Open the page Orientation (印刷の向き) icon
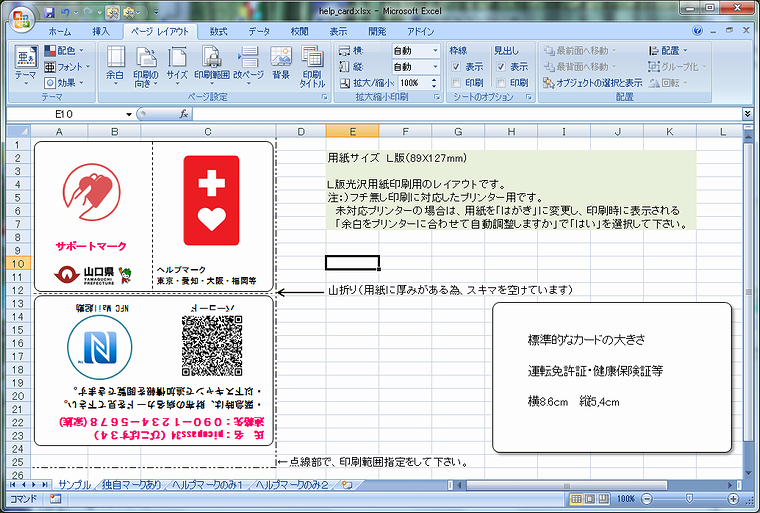This screenshot has width=760, height=513. coord(146,66)
